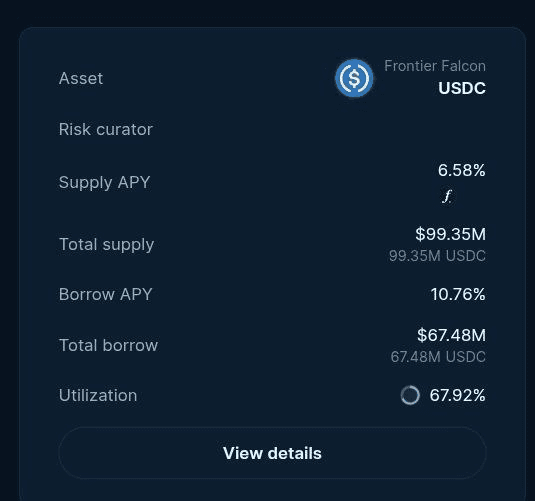Click the $67.48M total borrow value
This screenshot has width=535, height=501.
pyautogui.click(x=451, y=335)
